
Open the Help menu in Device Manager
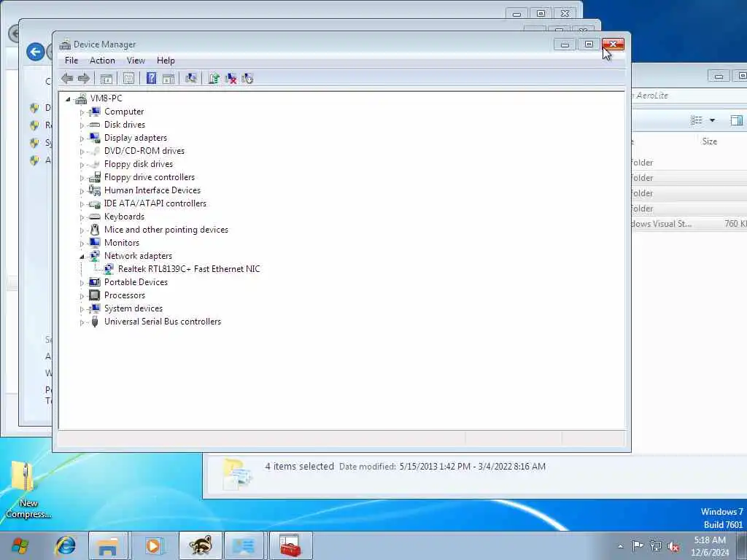(166, 61)
